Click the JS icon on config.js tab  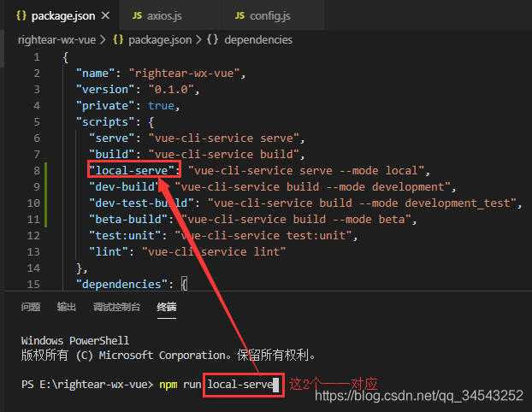pos(244,15)
